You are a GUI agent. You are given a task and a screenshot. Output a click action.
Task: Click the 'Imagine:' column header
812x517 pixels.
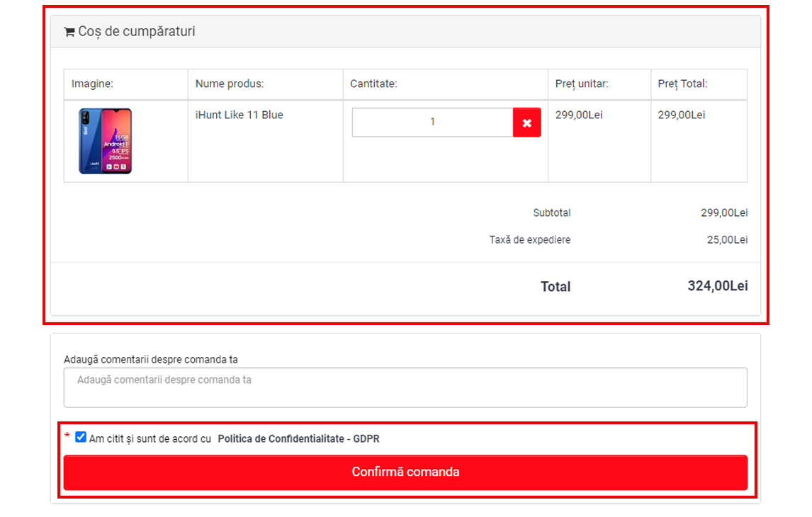click(x=92, y=84)
